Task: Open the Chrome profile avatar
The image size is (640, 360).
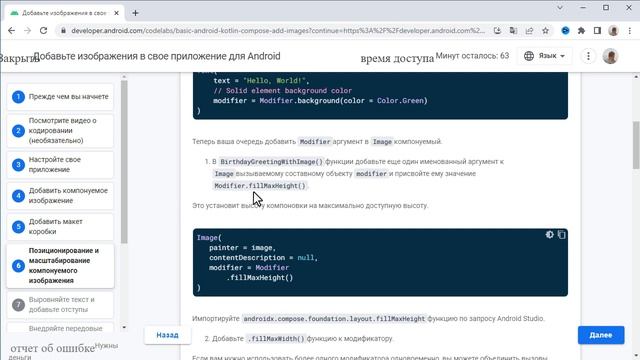Action: click(613, 31)
